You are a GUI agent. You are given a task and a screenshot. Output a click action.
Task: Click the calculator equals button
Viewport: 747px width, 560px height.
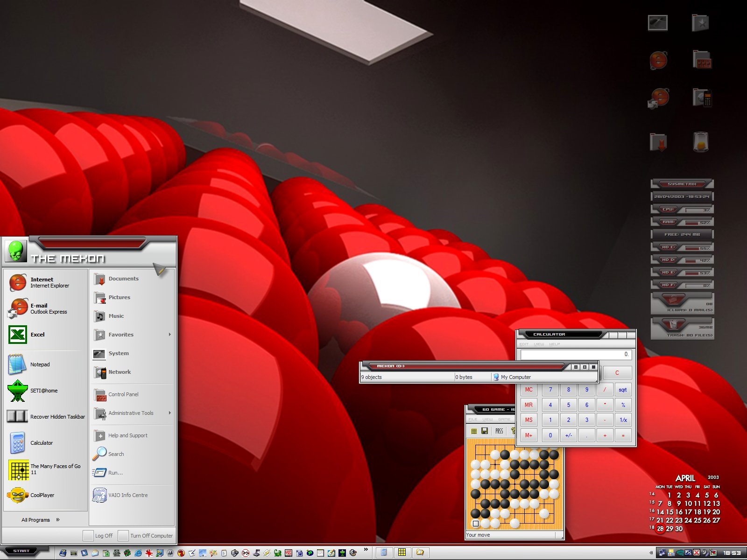coord(623,435)
